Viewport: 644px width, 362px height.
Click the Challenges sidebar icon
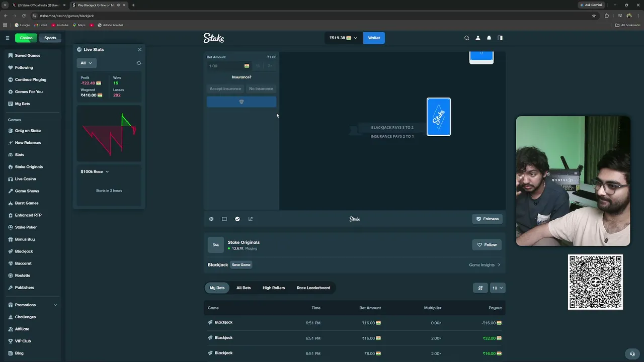point(11,317)
